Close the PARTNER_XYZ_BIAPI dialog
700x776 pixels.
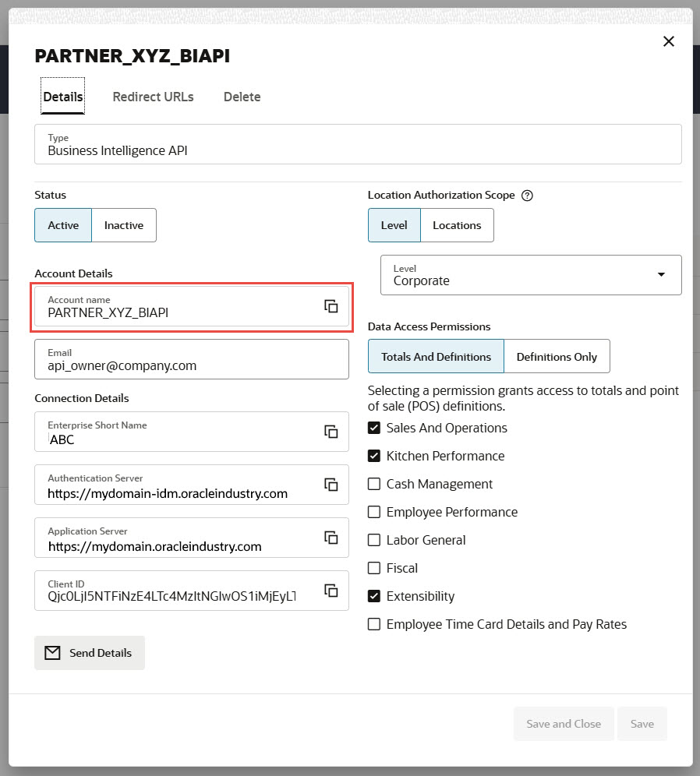point(668,41)
